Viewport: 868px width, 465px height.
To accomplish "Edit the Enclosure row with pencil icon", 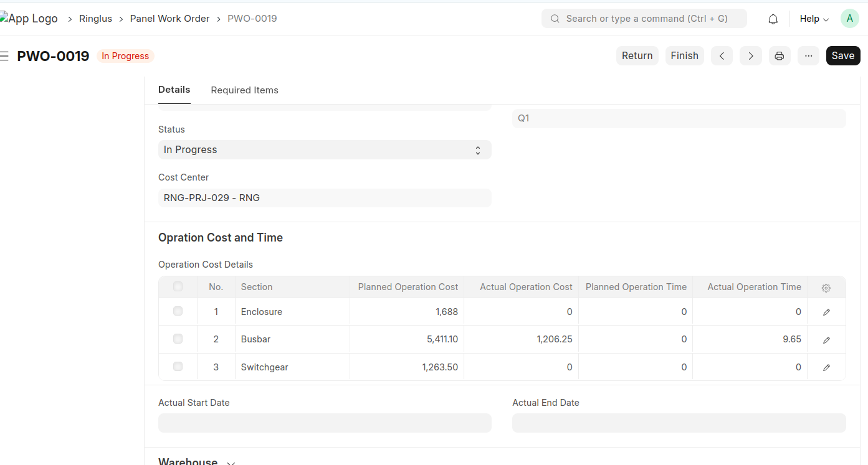I will coord(826,312).
